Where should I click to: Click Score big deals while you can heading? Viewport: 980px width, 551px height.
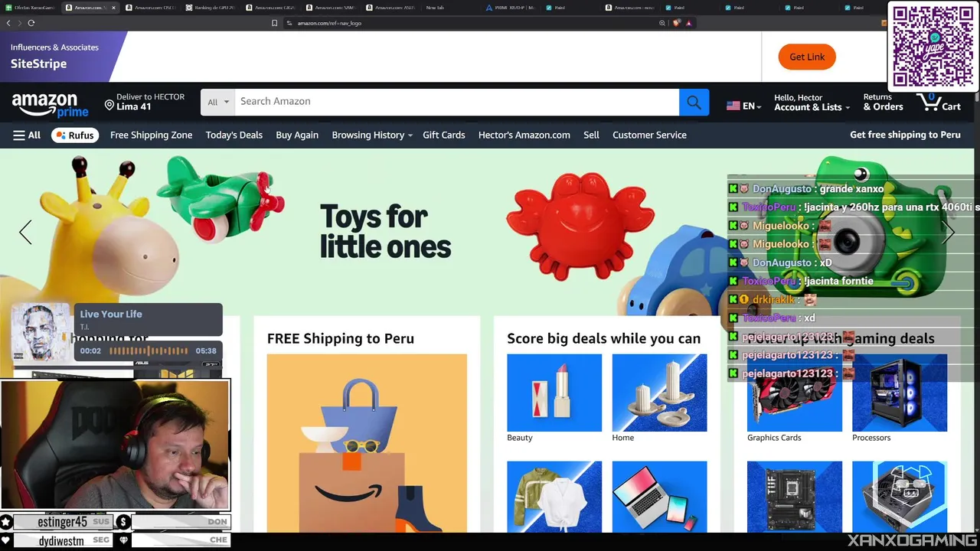tap(603, 338)
